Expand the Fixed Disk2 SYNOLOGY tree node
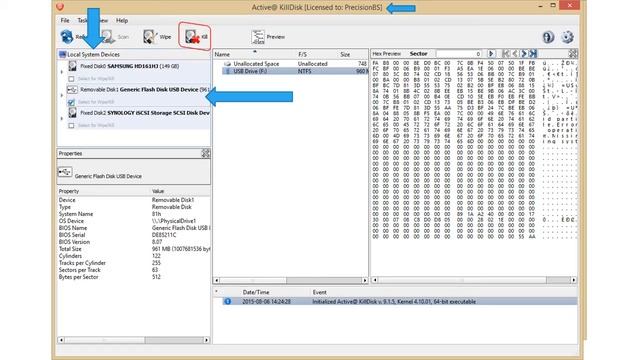640x360 pixels. click(x=62, y=119)
